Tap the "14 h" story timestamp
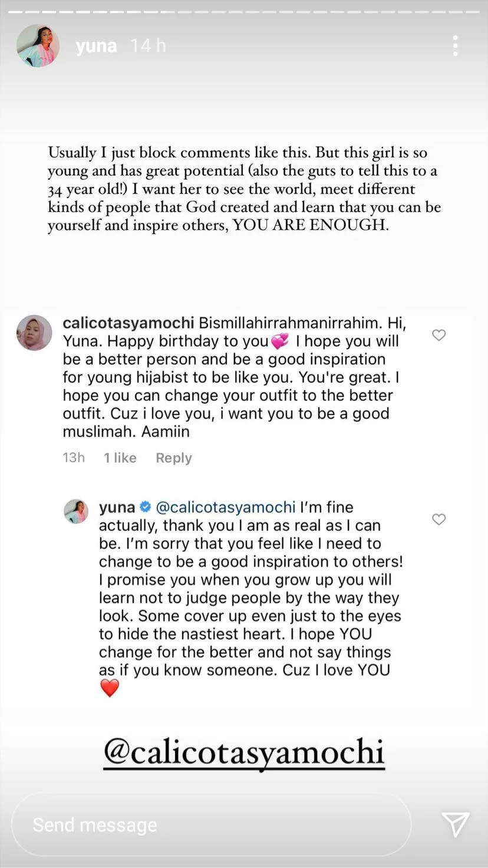488x868 pixels. tap(148, 46)
